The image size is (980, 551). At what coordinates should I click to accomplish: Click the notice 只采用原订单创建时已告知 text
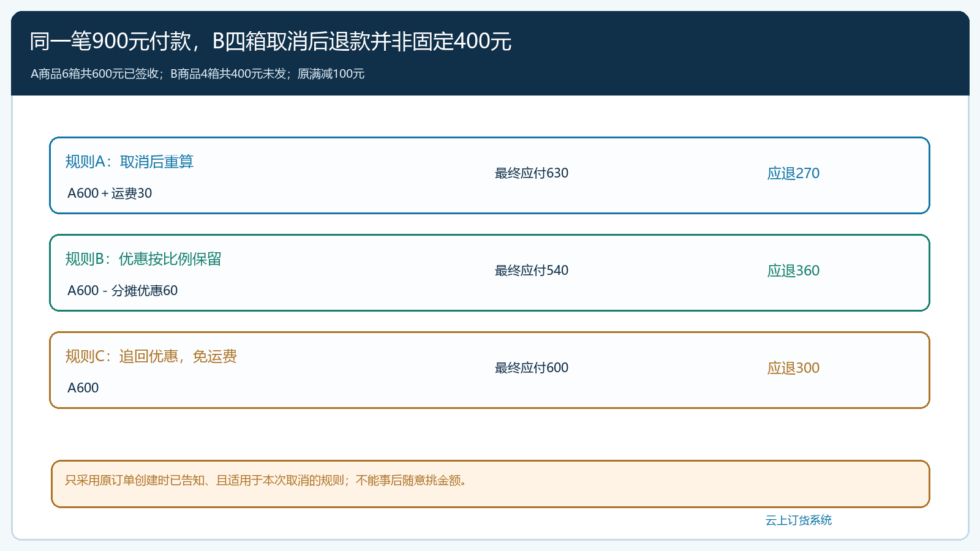tap(268, 481)
